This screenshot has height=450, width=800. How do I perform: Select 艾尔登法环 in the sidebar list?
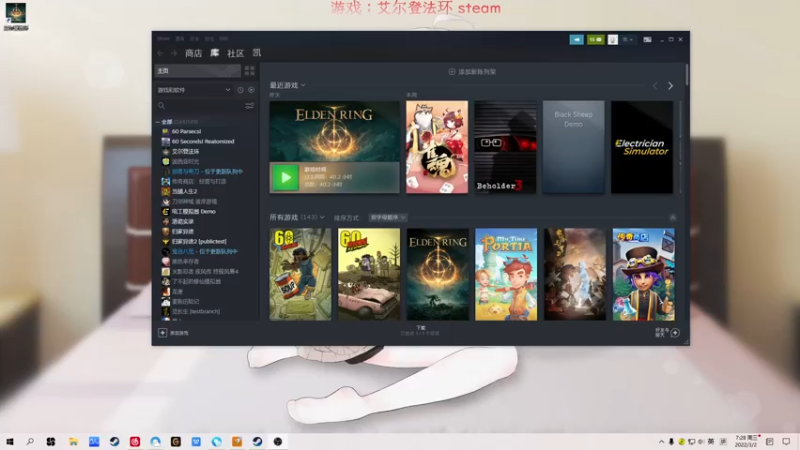coord(185,152)
